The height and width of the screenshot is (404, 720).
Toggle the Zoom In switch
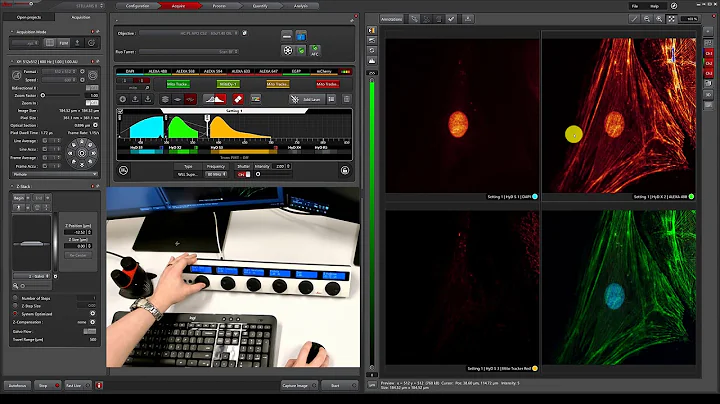[92, 103]
